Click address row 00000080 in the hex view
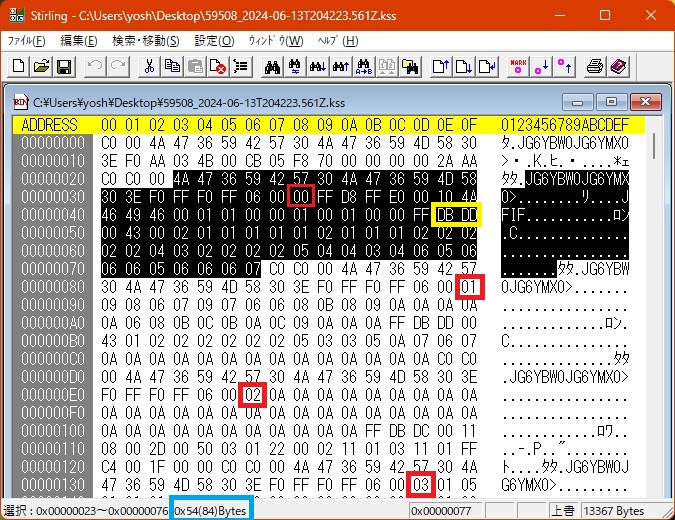The height and width of the screenshot is (520, 675). (x=55, y=285)
